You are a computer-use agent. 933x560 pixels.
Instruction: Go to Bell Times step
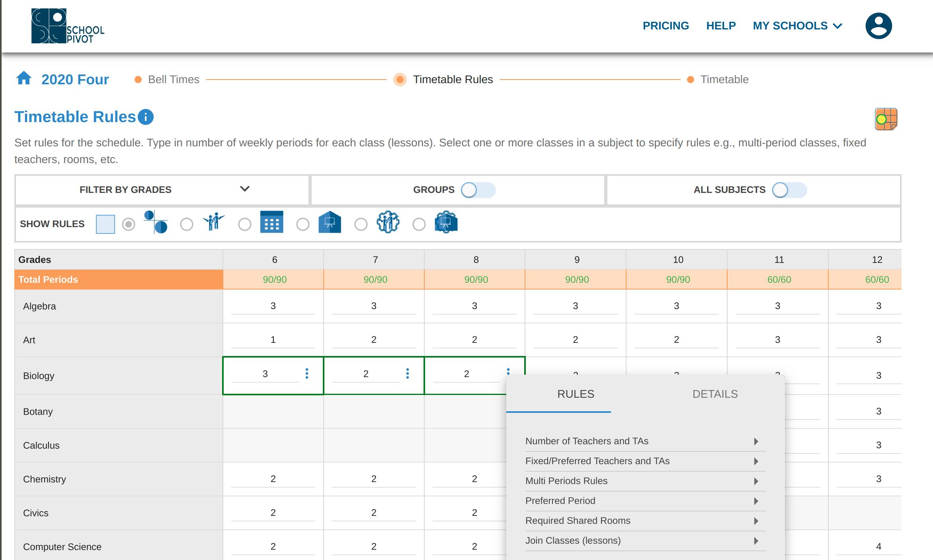[167, 80]
